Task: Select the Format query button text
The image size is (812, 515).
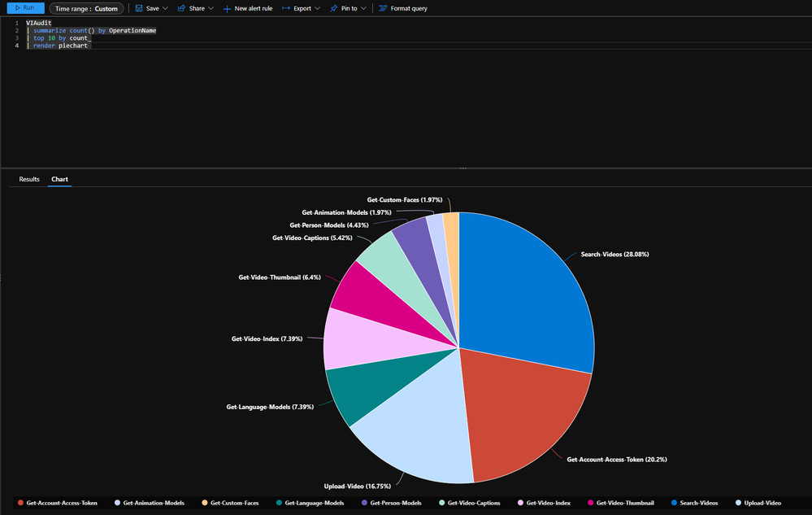Action: click(409, 8)
